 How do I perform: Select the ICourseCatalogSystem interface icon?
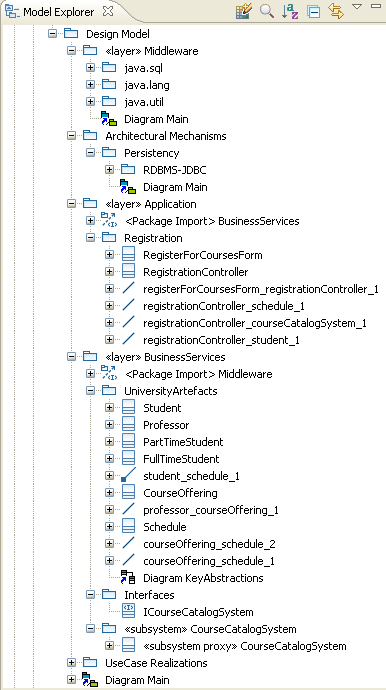(129, 611)
